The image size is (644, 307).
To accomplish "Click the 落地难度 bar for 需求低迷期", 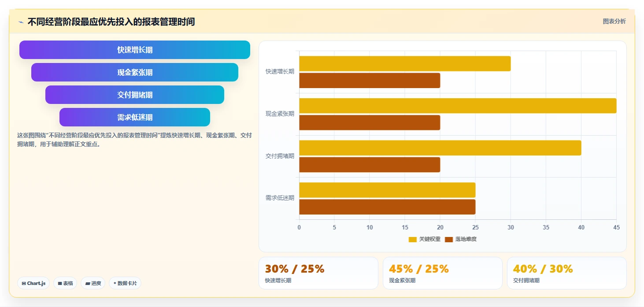I will (x=387, y=207).
